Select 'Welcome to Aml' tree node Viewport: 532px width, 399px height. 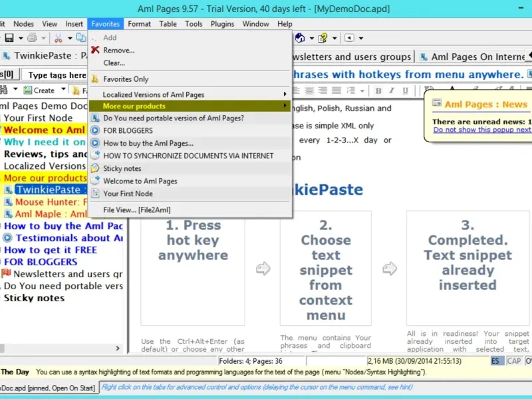coord(44,130)
